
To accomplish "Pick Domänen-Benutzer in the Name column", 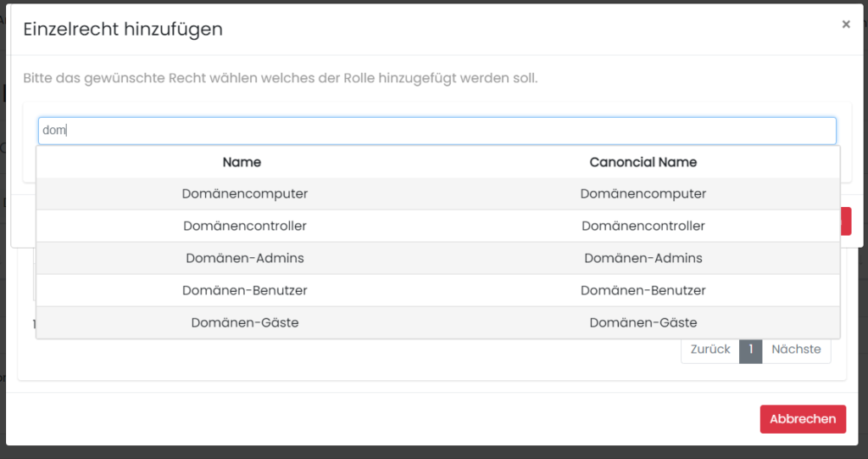I will click(244, 290).
